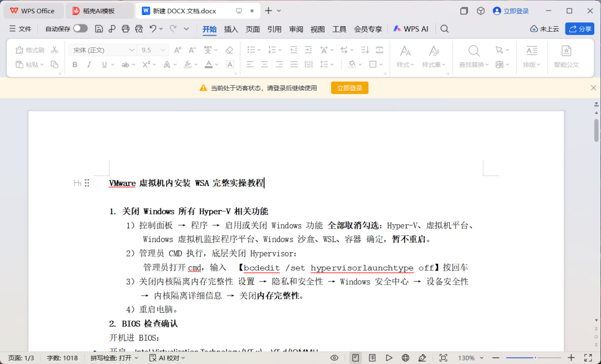The height and width of the screenshot is (364, 601).
Task: Align text right
Action: coord(279,65)
